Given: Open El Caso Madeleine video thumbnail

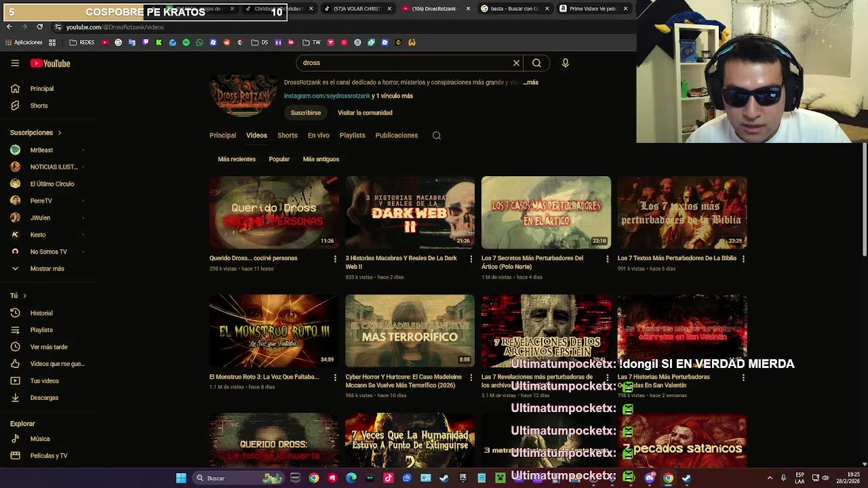Looking at the screenshot, I should pos(410,331).
